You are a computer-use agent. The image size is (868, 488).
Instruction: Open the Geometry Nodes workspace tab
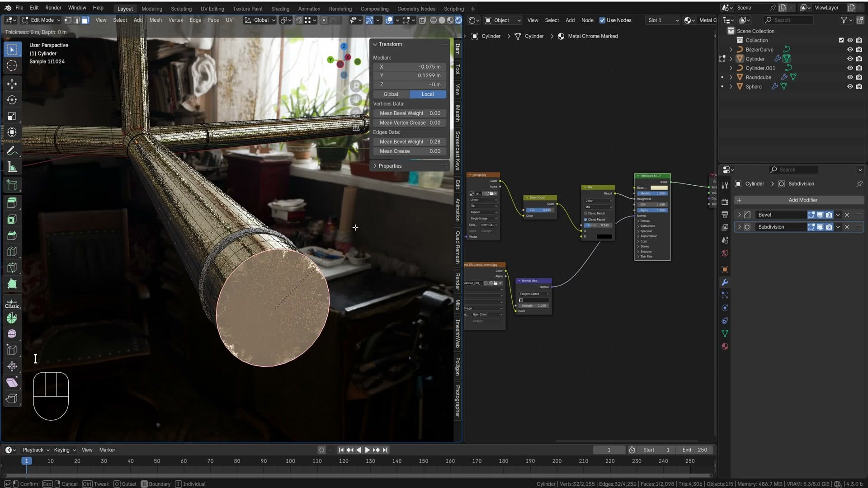point(416,9)
